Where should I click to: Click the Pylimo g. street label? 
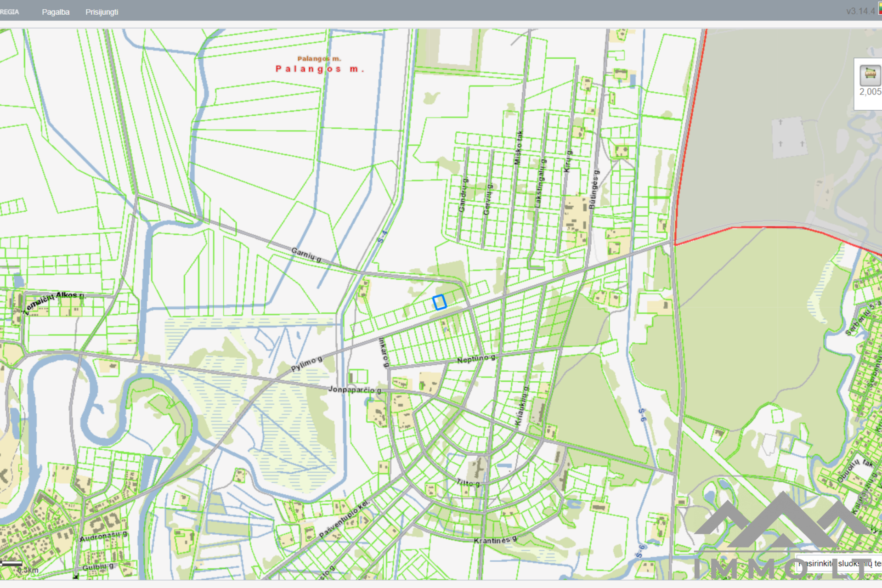tap(306, 364)
